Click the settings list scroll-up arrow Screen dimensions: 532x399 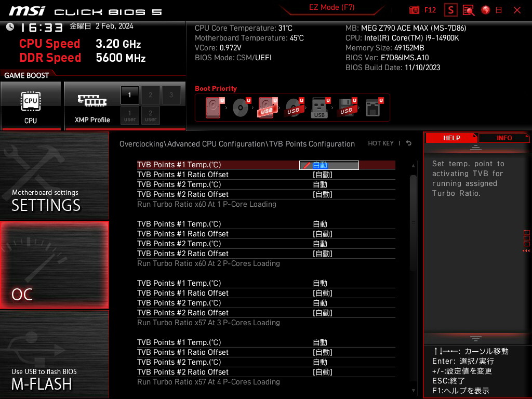413,166
